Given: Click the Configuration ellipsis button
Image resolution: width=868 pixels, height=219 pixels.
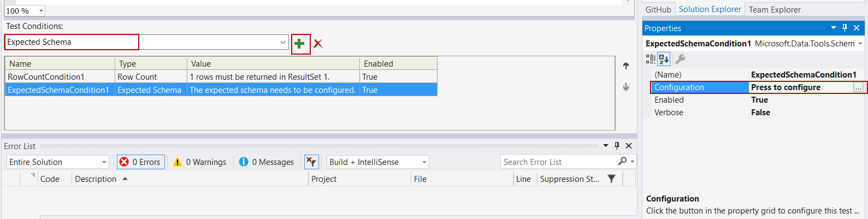Looking at the screenshot, I should point(858,87).
